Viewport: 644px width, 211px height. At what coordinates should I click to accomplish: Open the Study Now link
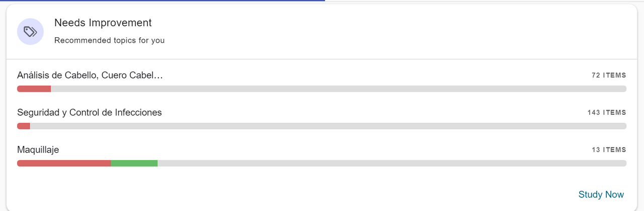(601, 194)
